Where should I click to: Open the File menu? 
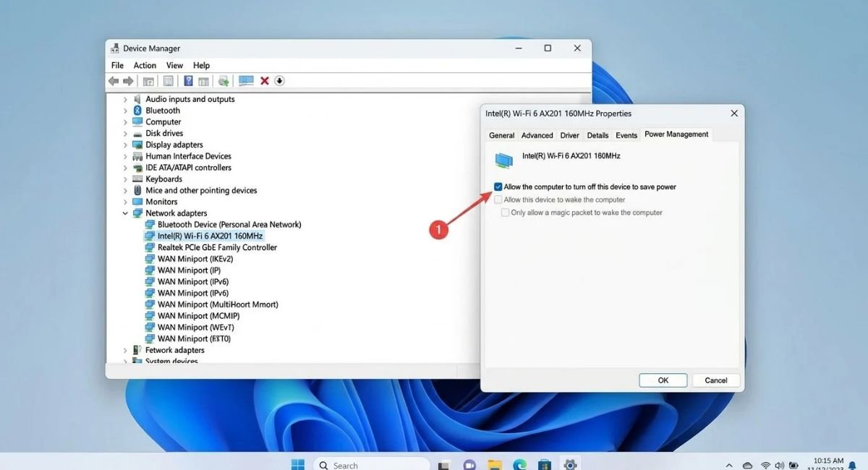117,65
